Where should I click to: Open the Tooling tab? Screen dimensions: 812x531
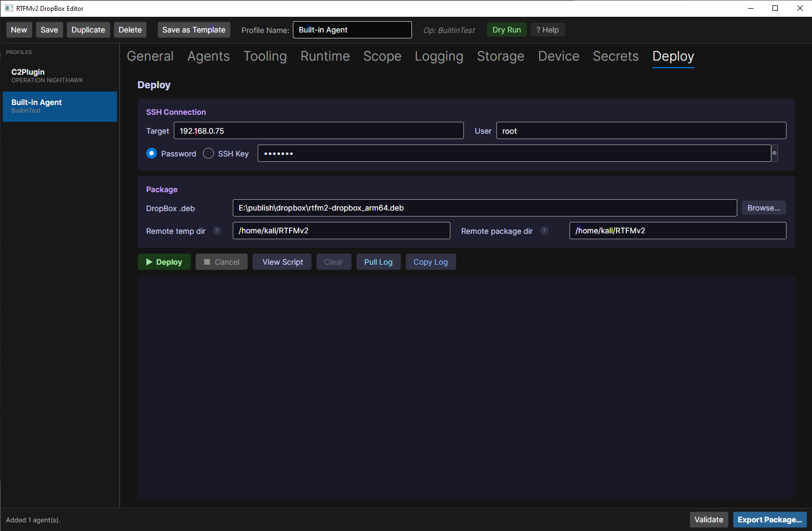click(x=265, y=56)
